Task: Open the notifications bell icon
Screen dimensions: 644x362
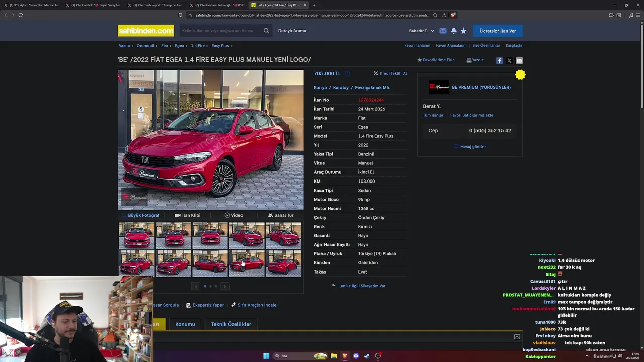Action: tap(453, 31)
